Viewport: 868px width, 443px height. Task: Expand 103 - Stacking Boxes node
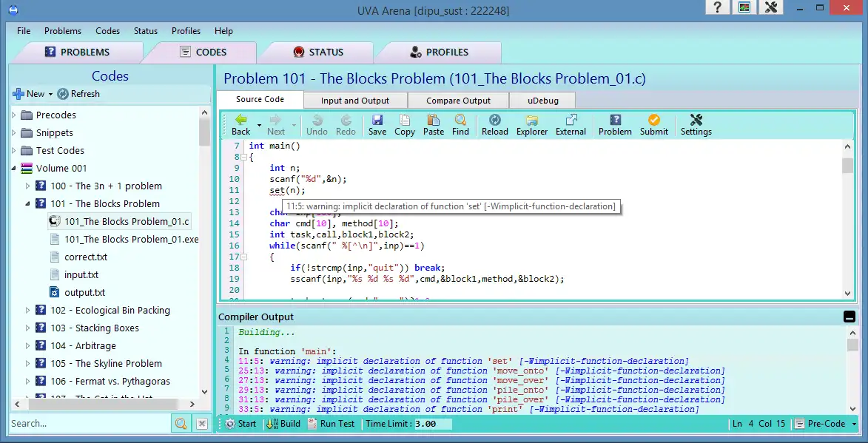point(27,328)
